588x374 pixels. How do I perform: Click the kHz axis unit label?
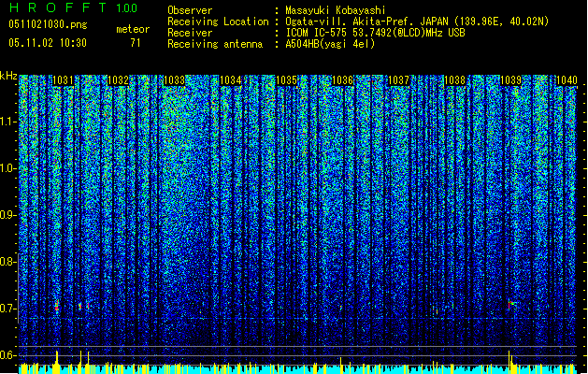pyautogui.click(x=8, y=76)
